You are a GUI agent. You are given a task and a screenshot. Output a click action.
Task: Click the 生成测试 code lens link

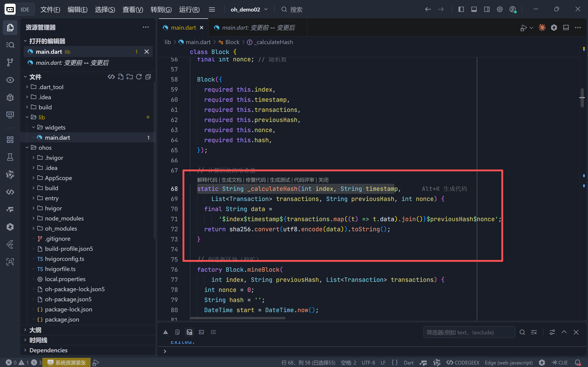point(280,180)
